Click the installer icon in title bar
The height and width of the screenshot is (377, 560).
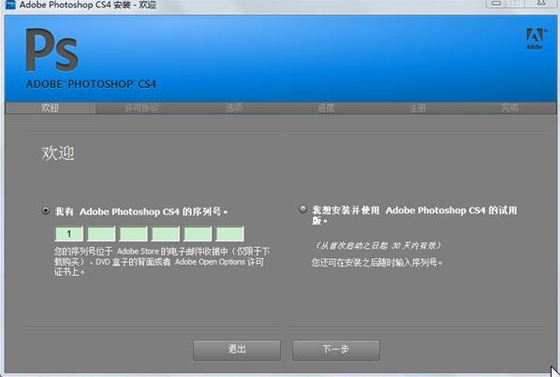10,5
